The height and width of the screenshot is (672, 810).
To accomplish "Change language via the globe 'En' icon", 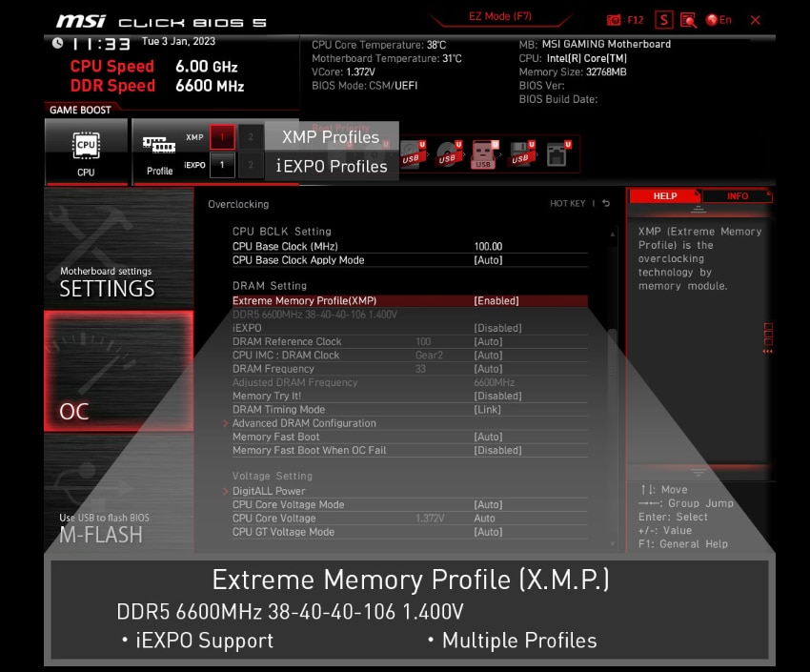I will [719, 20].
